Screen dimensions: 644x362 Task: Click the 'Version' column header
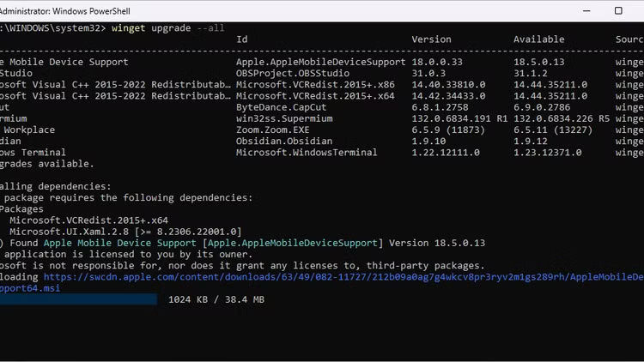[x=431, y=39]
